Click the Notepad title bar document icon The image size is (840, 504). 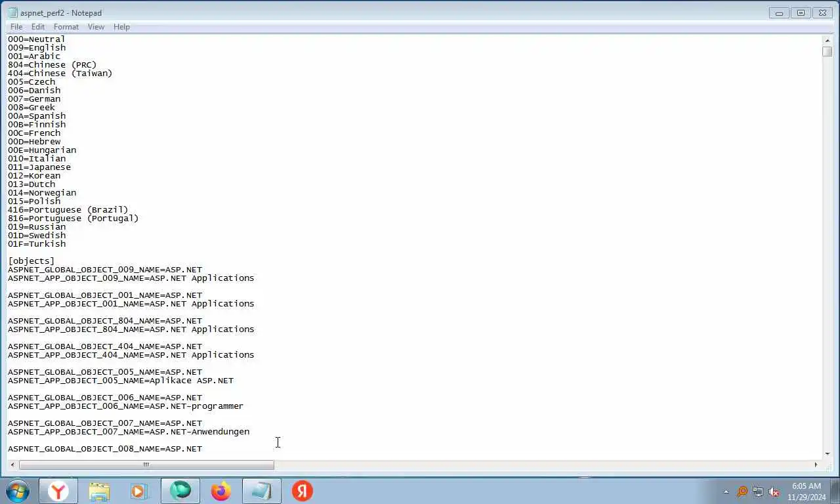[12, 12]
